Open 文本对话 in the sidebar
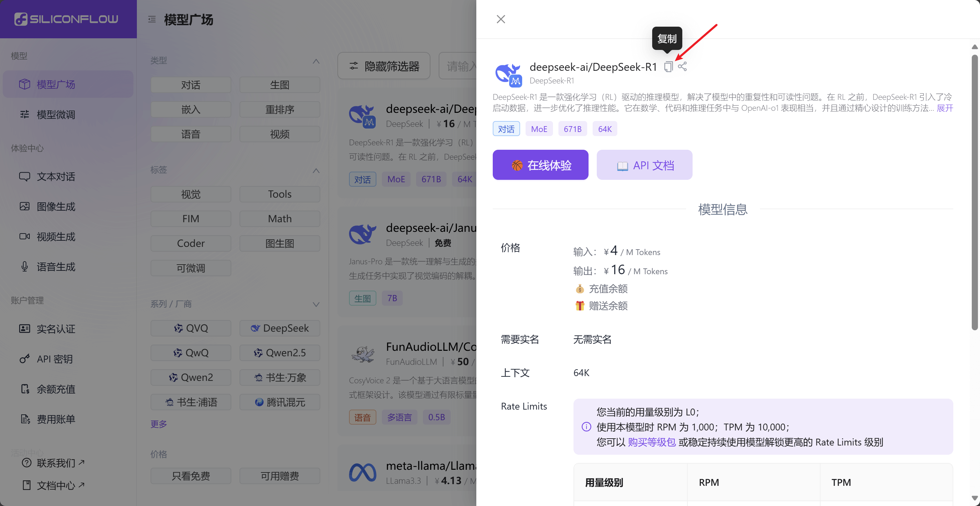This screenshot has height=506, width=980. (55, 176)
